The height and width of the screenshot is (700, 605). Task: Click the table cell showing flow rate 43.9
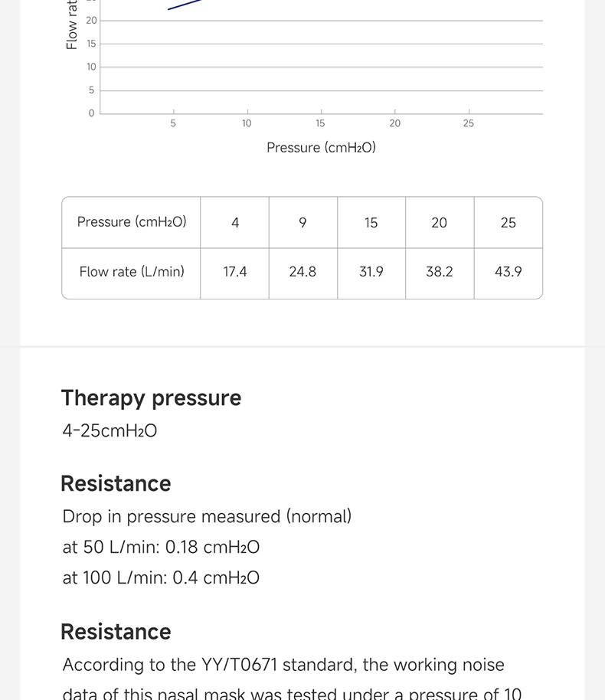[x=508, y=272]
